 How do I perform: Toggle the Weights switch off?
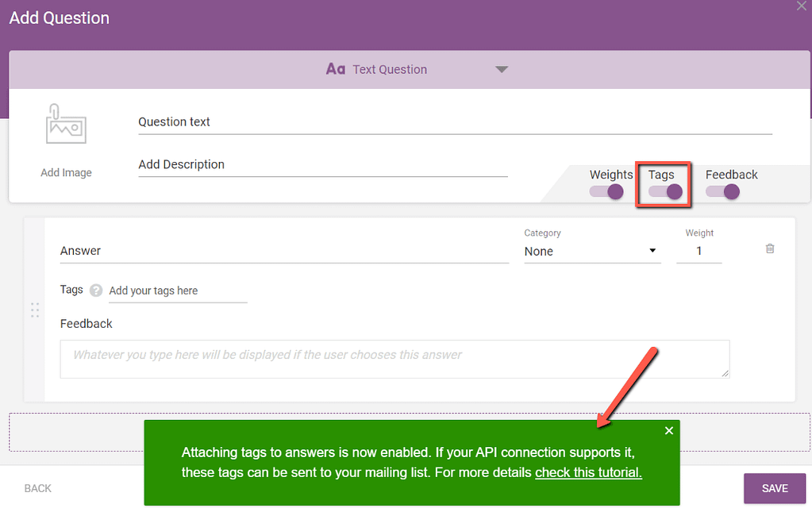(x=606, y=191)
